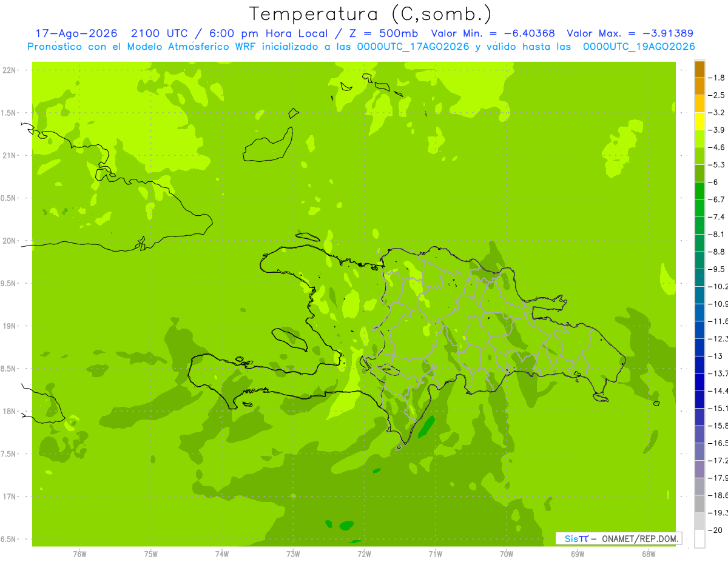Click legend swatch between -13 and -13.7
Image resolution: width=728 pixels, height=562 pixels.
coord(699,364)
